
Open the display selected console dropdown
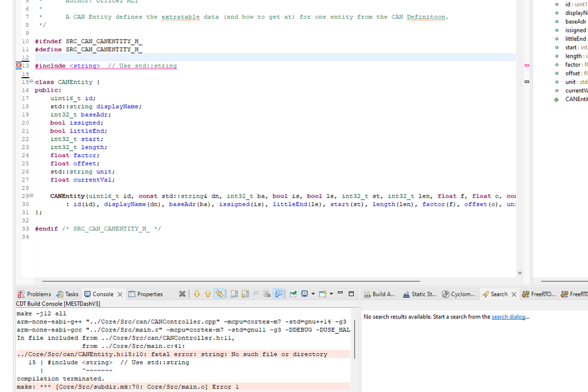(313, 294)
